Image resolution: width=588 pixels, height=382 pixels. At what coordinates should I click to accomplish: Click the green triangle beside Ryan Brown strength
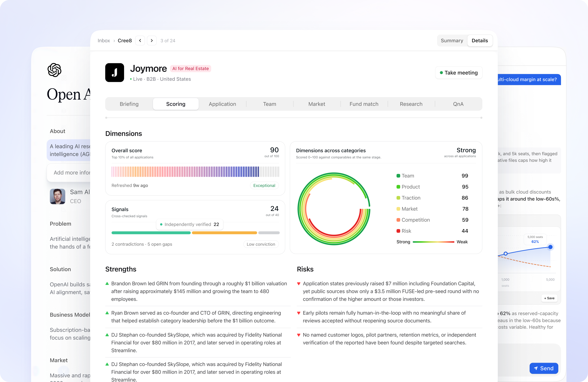107,313
